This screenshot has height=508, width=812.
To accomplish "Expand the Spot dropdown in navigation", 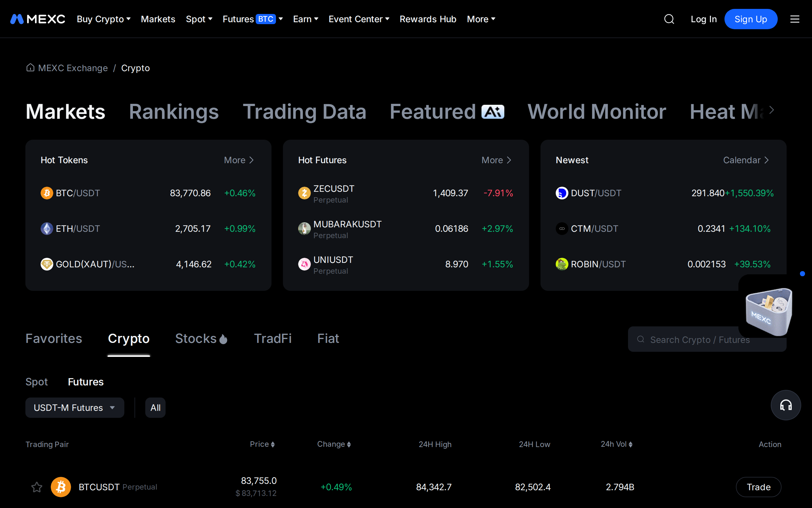I will 199,19.
